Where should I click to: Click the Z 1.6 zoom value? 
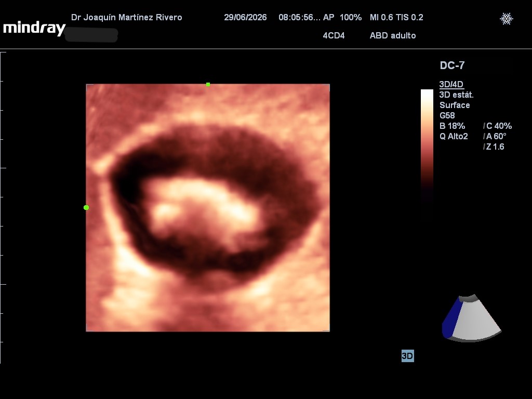(495, 147)
